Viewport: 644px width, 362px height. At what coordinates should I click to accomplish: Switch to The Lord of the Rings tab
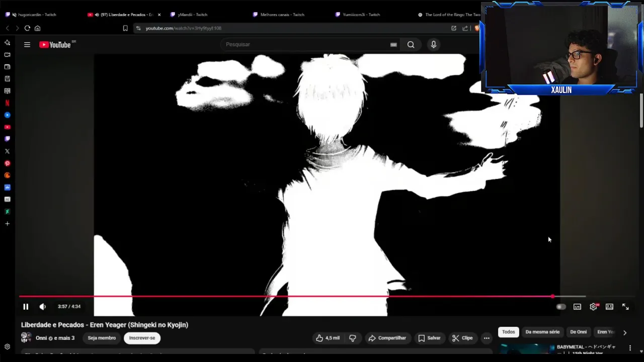(x=449, y=15)
